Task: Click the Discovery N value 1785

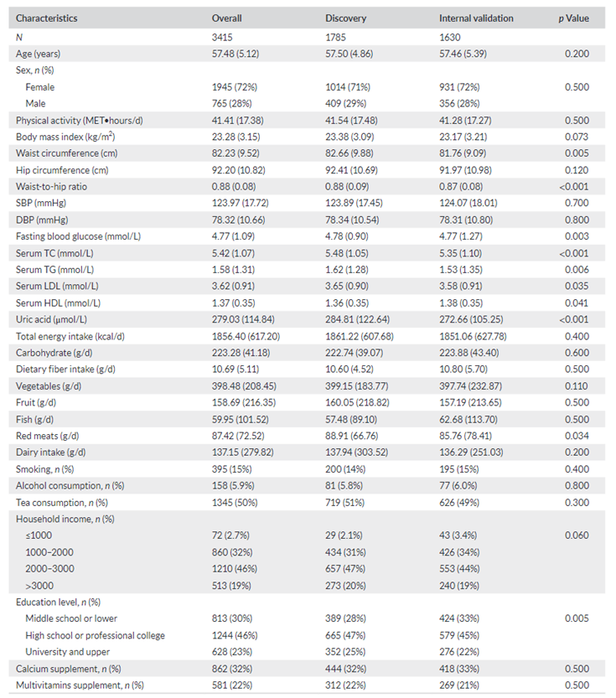Action: point(337,38)
